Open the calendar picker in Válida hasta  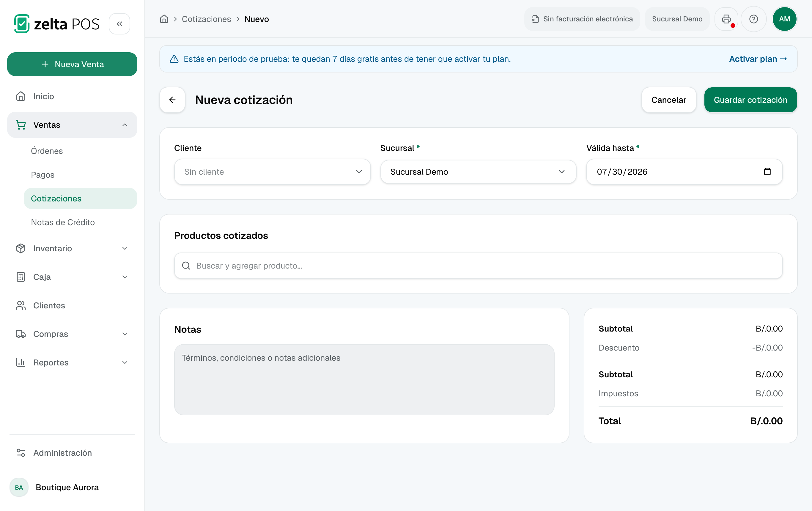pos(767,171)
